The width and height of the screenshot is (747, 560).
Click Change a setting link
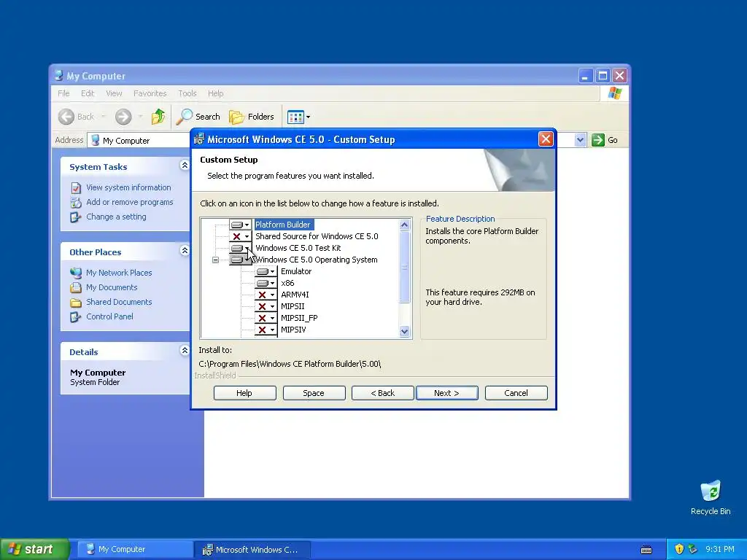116,217
